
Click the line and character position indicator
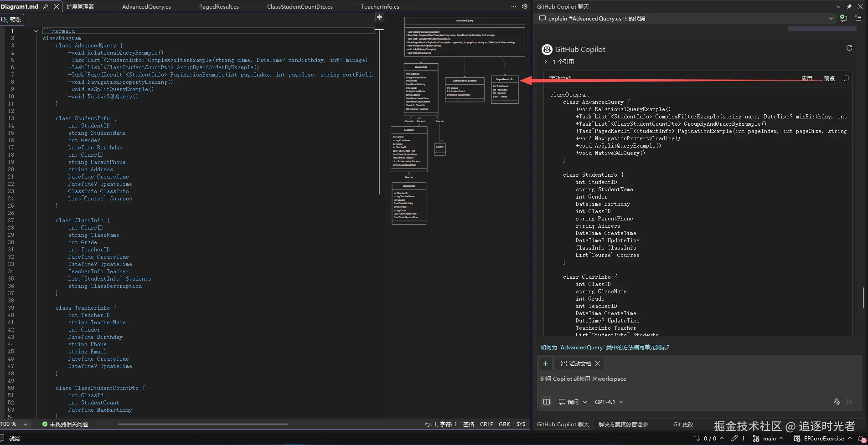[441, 424]
